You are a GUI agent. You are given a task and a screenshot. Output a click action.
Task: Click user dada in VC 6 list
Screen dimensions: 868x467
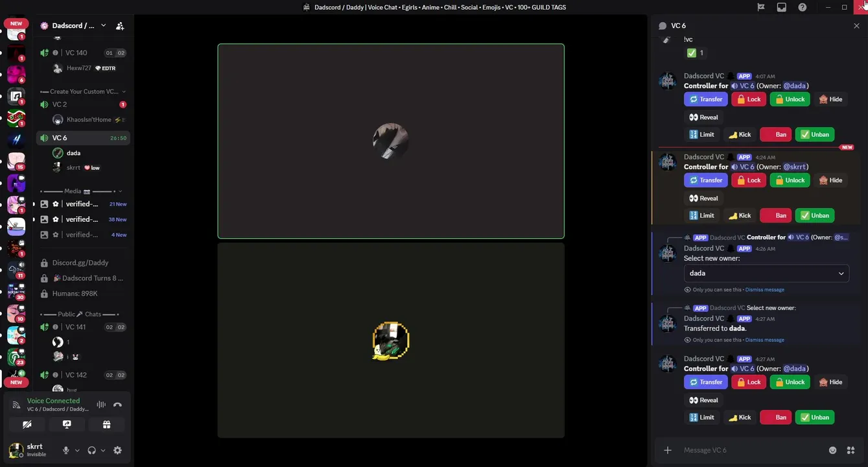(x=89, y=153)
